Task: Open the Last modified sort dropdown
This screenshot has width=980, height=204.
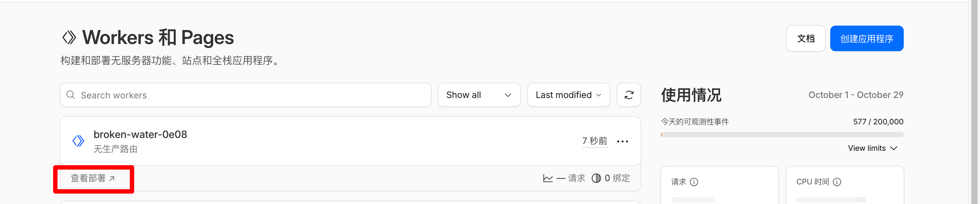Action: (x=568, y=95)
